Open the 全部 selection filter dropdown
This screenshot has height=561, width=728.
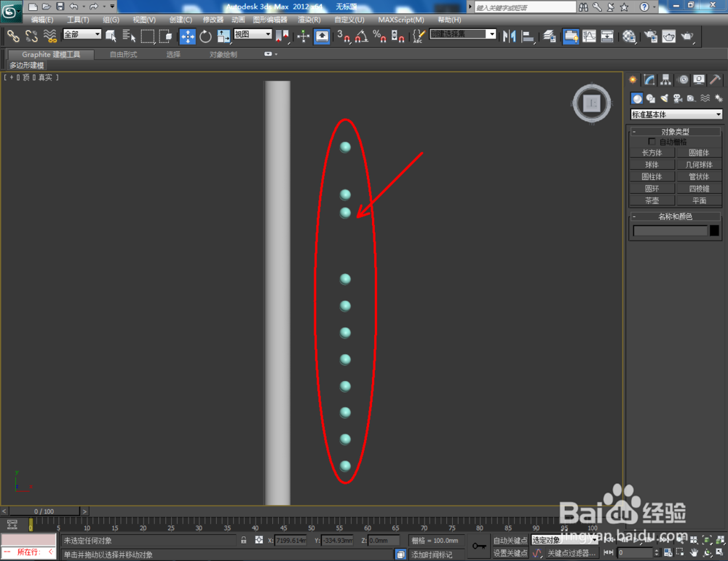[x=82, y=34]
